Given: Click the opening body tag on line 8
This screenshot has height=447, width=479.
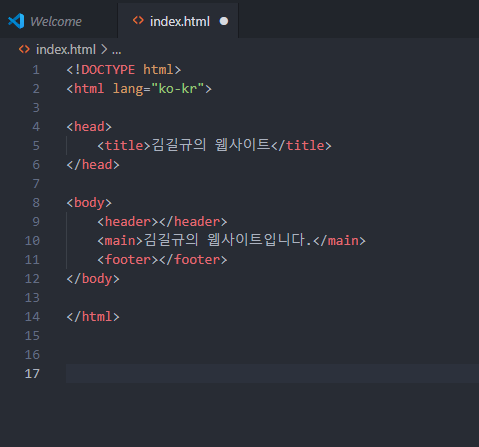Looking at the screenshot, I should (x=89, y=203).
